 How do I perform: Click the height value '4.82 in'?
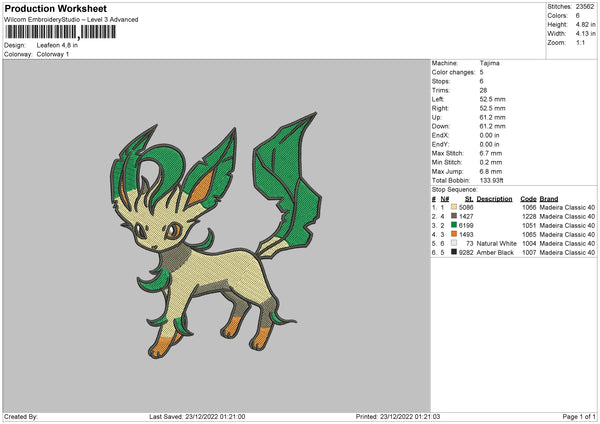tap(585, 24)
